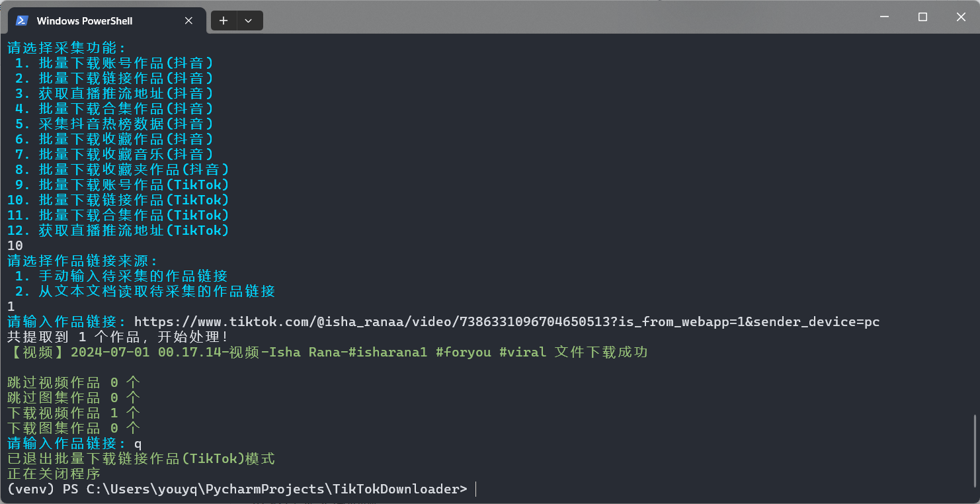Click the vertical scrollbar thumb in terminal
980x504 pixels.
pos(975,452)
